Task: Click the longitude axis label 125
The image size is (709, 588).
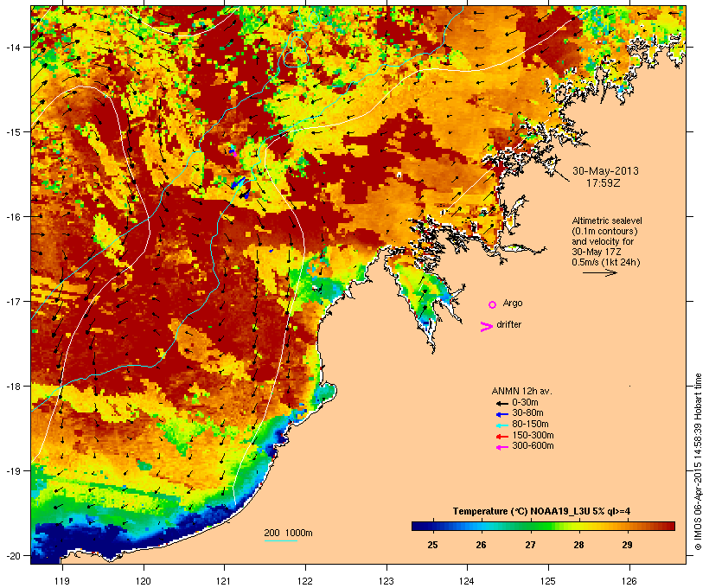Action: coord(548,581)
